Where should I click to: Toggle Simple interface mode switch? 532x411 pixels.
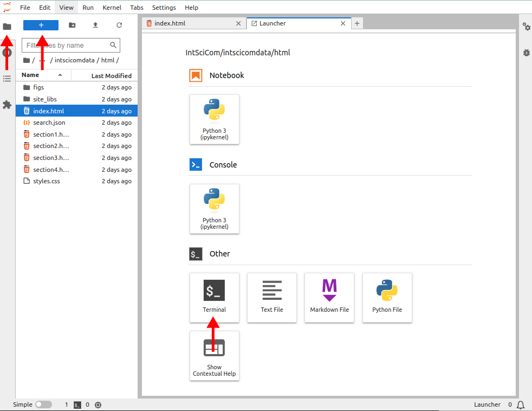coord(43,404)
